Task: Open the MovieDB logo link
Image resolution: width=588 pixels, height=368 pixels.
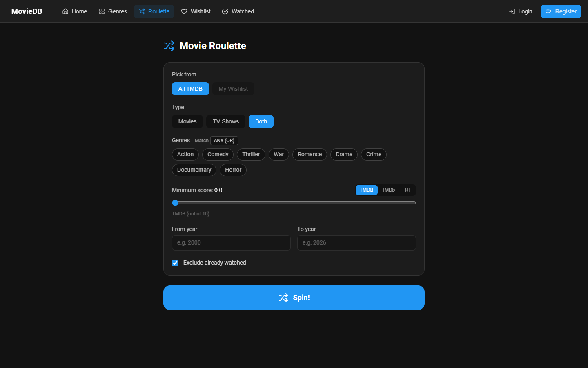Action: [27, 11]
